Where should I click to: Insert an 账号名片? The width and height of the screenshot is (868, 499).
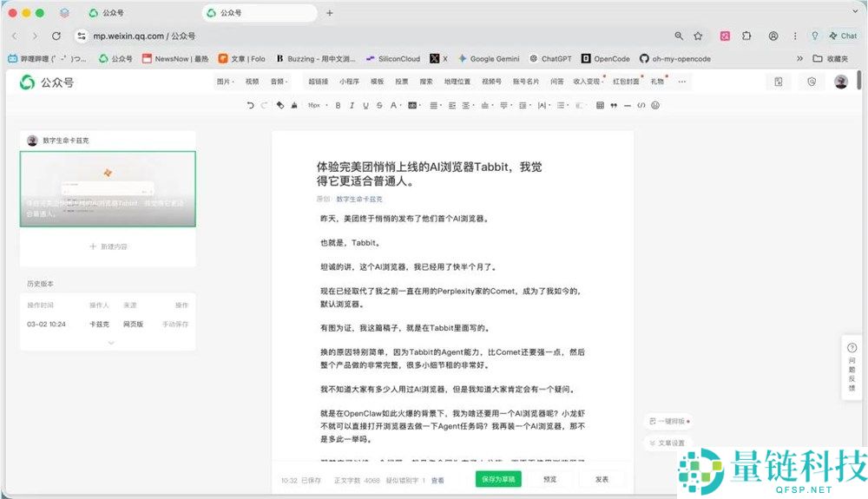click(526, 82)
